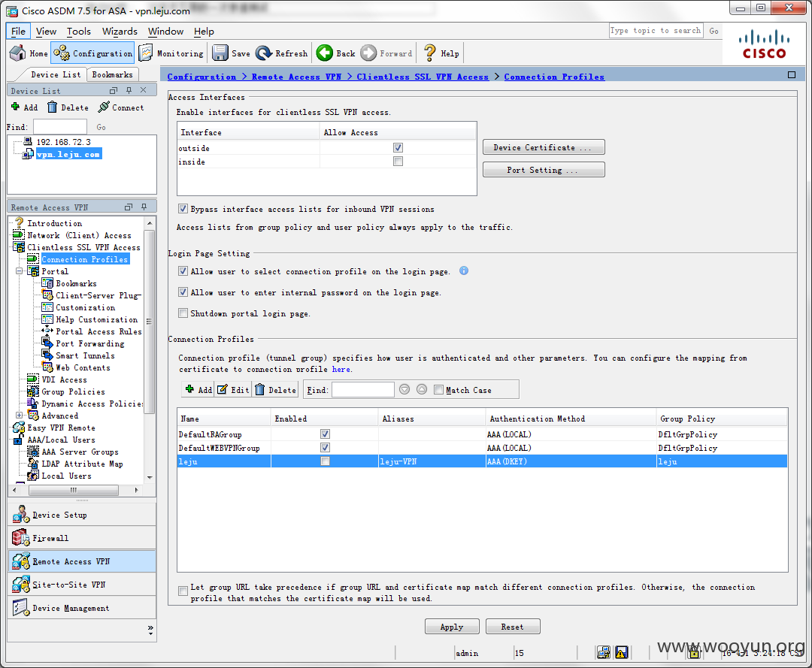Toggle Enabled for DefaultWEBVPNGroup
The height and width of the screenshot is (668, 812).
(x=325, y=447)
